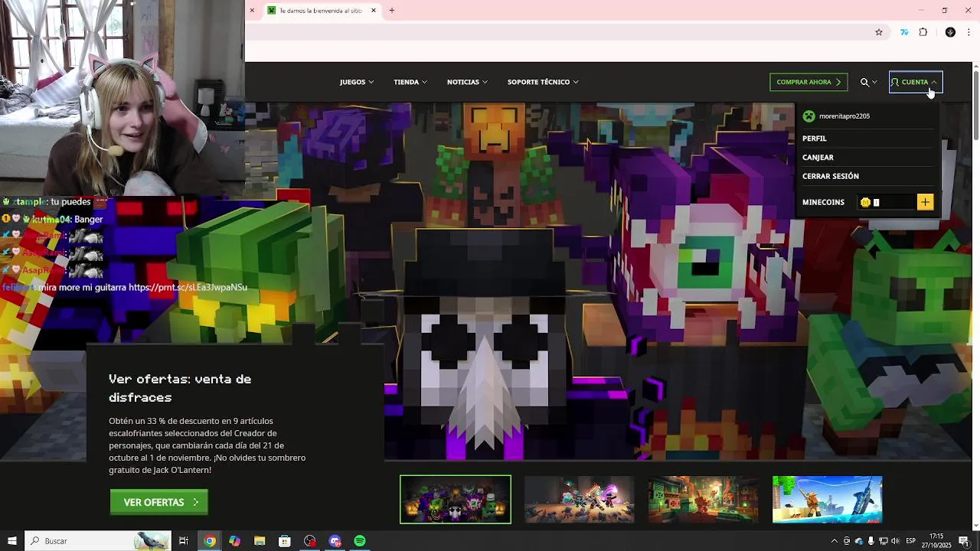Open Task View on the taskbar
Screen dimensions: 980x551
184,541
